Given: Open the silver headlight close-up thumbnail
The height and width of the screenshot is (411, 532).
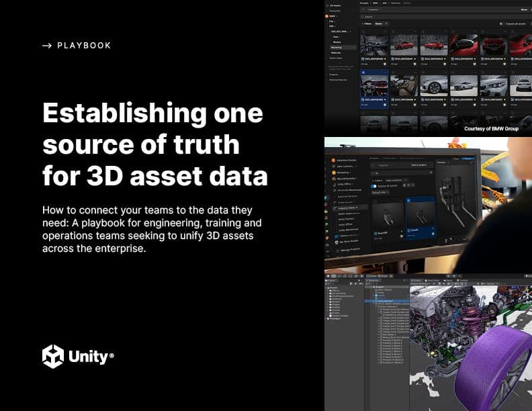Looking at the screenshot, I should [x=494, y=86].
